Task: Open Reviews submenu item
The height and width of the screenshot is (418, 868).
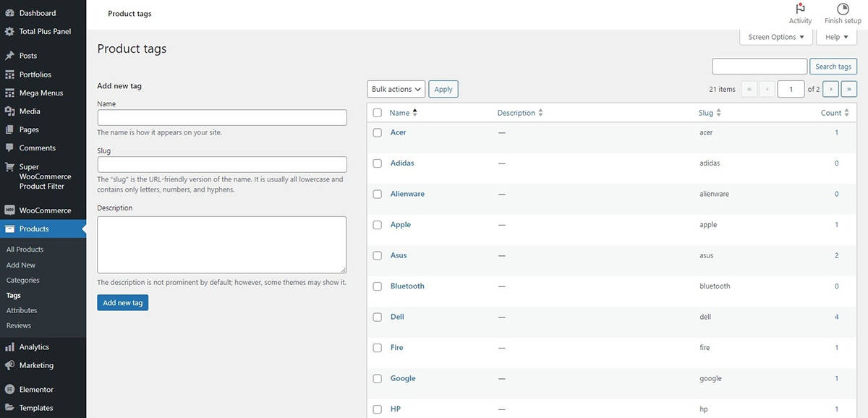Action: pyautogui.click(x=19, y=326)
